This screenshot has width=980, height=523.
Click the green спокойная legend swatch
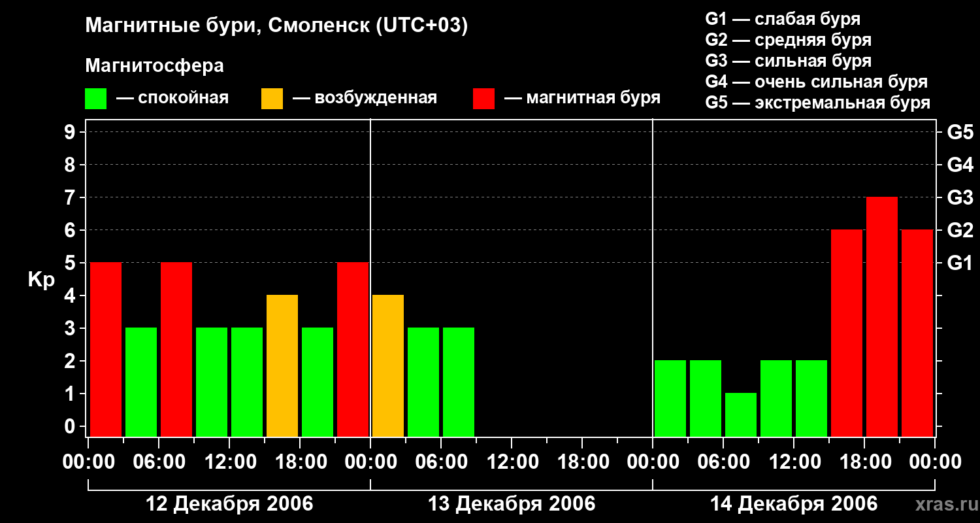click(x=96, y=99)
